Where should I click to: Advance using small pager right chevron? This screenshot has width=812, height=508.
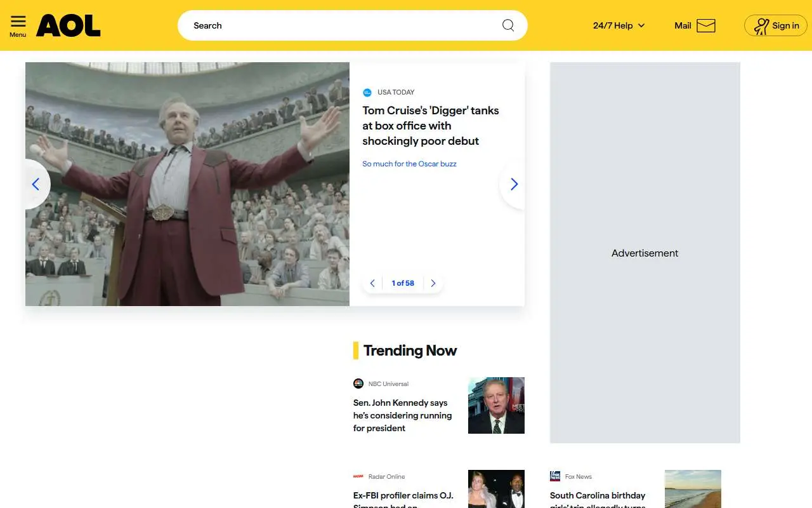pyautogui.click(x=433, y=283)
